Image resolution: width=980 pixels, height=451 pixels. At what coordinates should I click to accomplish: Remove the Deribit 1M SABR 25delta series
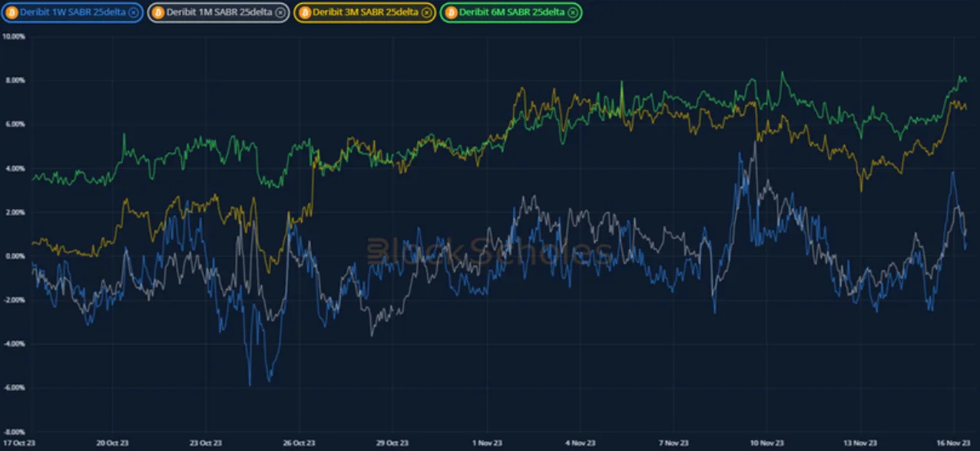(x=280, y=12)
